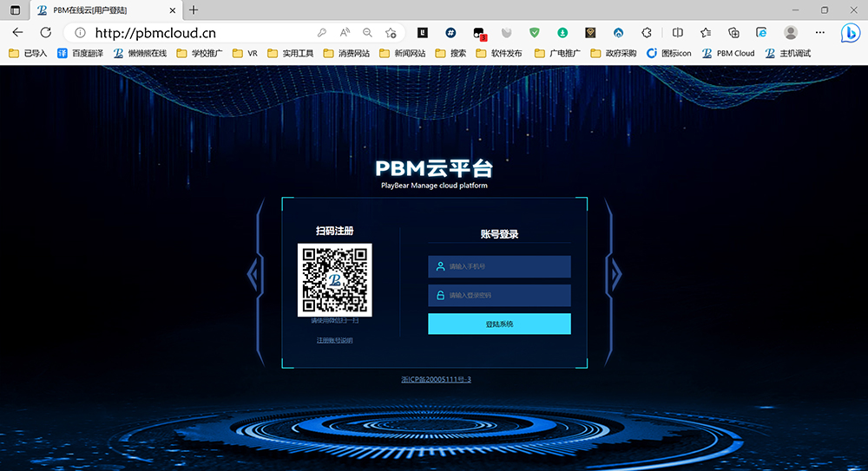Open the 注册账号说明 link
868x471 pixels.
[334, 340]
